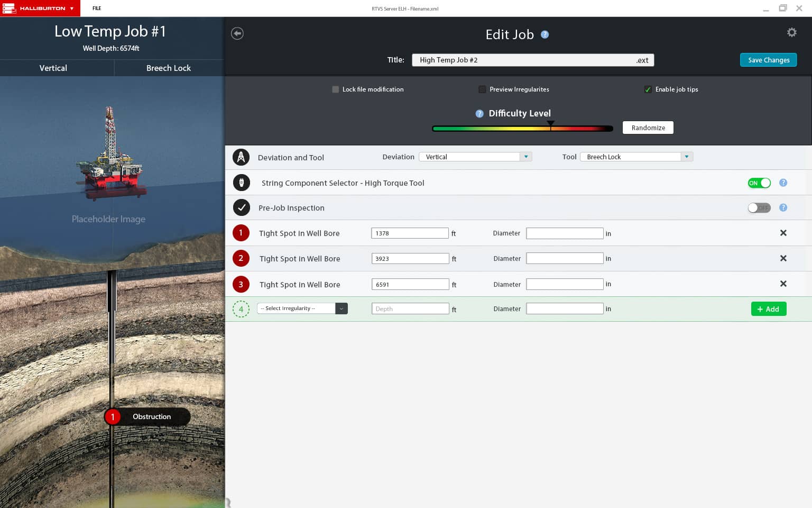This screenshot has width=812, height=508.
Task: Turn off String Component Selector toggle
Action: [x=759, y=183]
